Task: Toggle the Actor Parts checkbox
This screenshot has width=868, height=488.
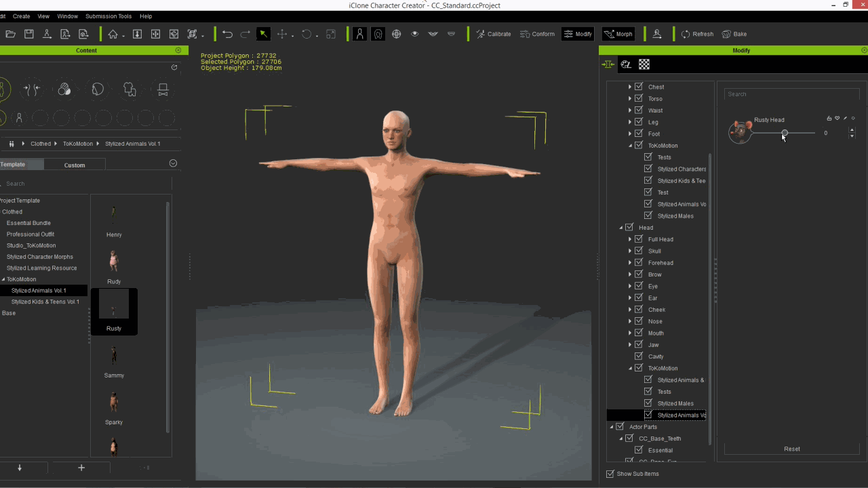Action: click(x=620, y=427)
